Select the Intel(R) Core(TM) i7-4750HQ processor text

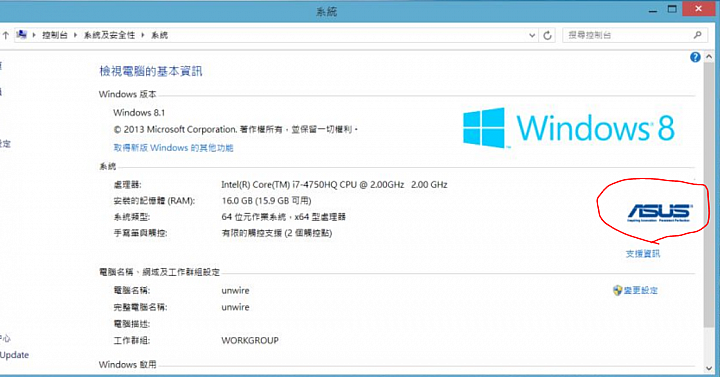coord(334,185)
